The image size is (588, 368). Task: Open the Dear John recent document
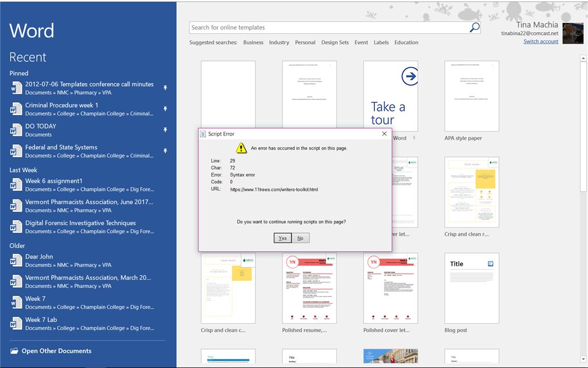87,260
